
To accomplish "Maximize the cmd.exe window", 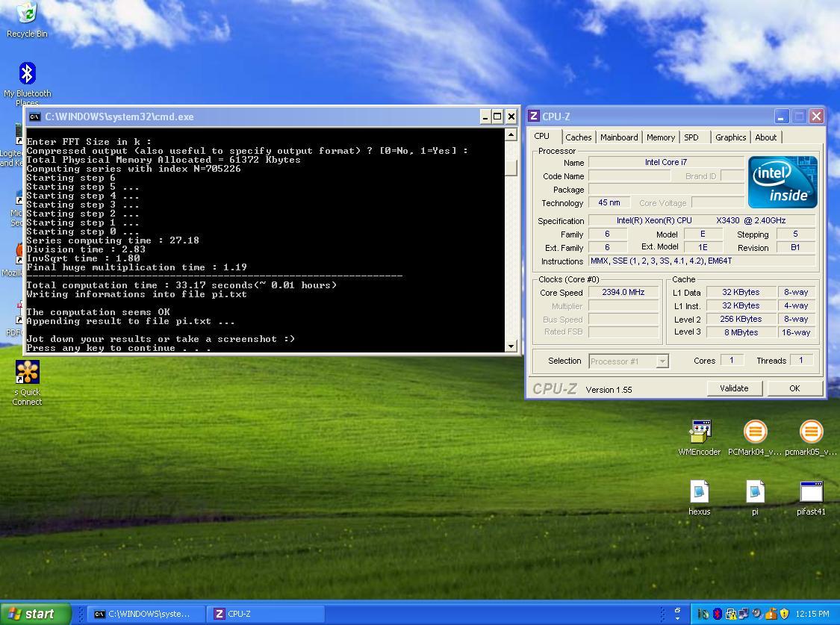I will pyautogui.click(x=498, y=116).
